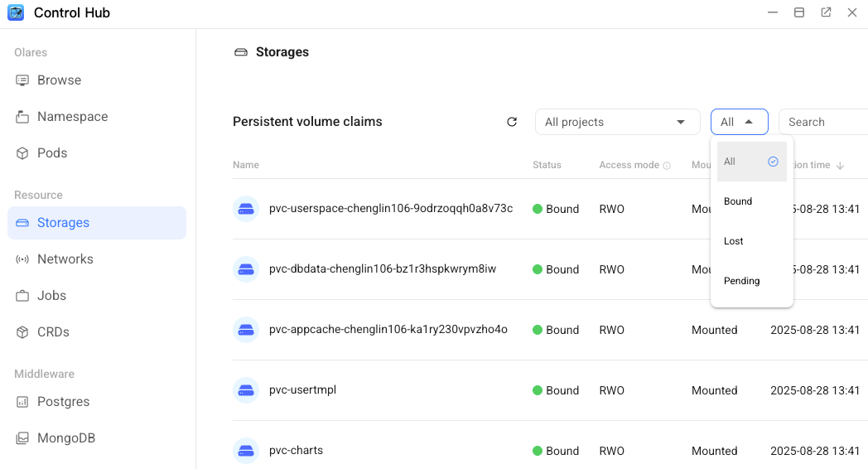Click the Control Hub app logo
868x469 pixels.
pos(16,13)
